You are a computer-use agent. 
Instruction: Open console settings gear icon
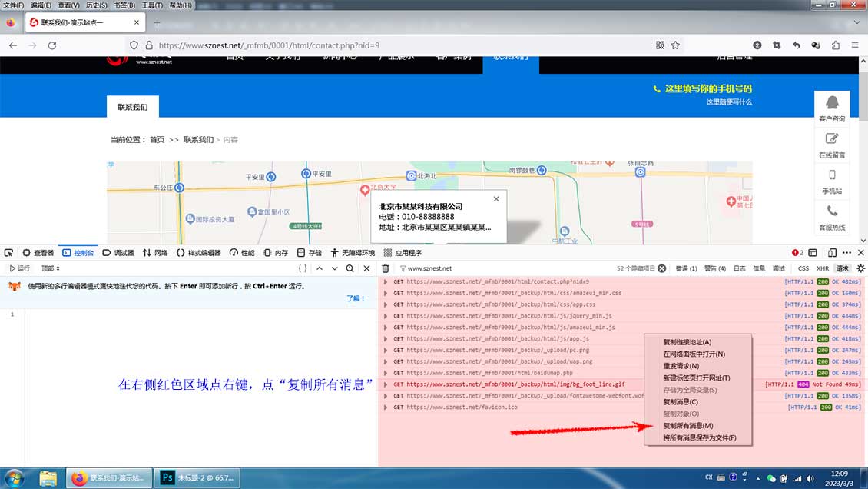click(860, 268)
